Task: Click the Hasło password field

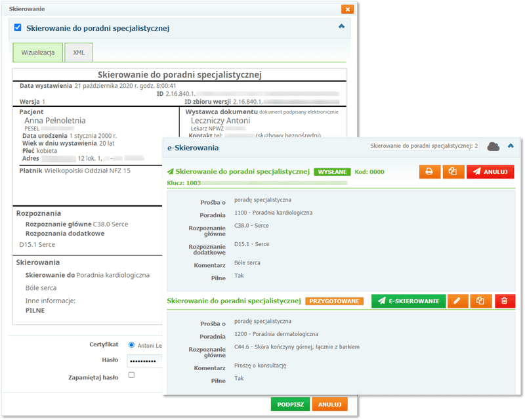Action: [x=144, y=361]
